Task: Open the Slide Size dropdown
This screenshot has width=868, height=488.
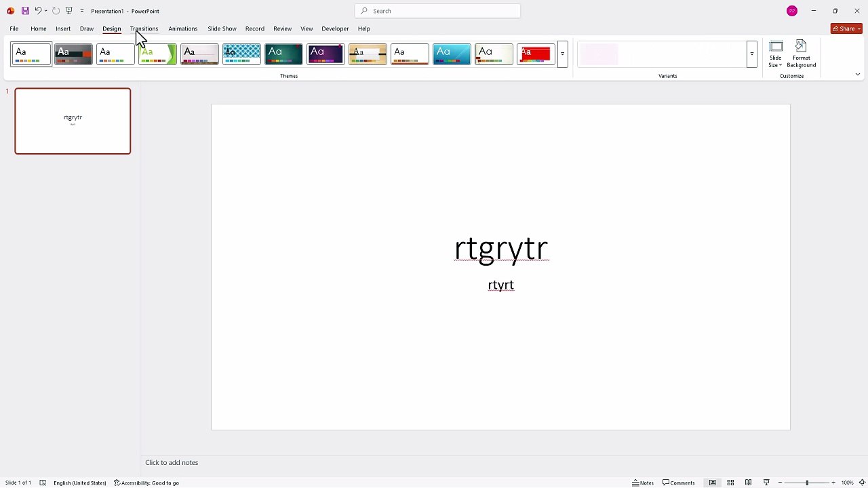Action: tap(775, 54)
